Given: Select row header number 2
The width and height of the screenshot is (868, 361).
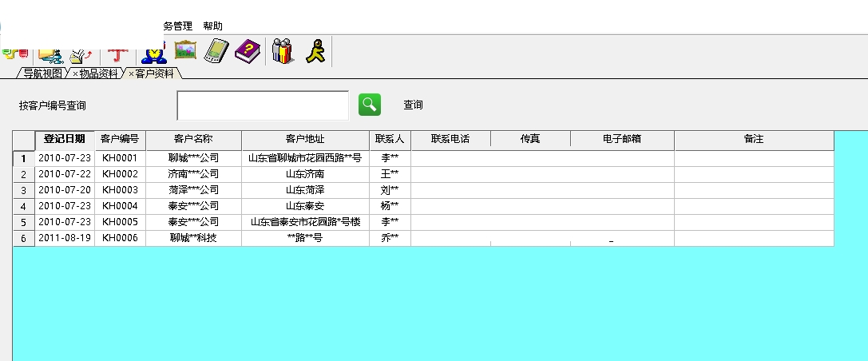Looking at the screenshot, I should (x=24, y=174).
